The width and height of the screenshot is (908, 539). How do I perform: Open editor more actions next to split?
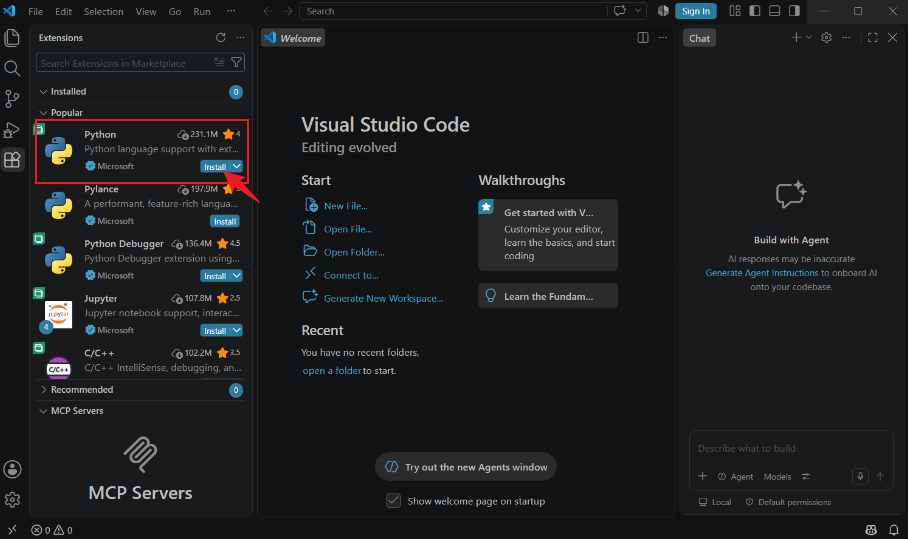pyautogui.click(x=663, y=38)
